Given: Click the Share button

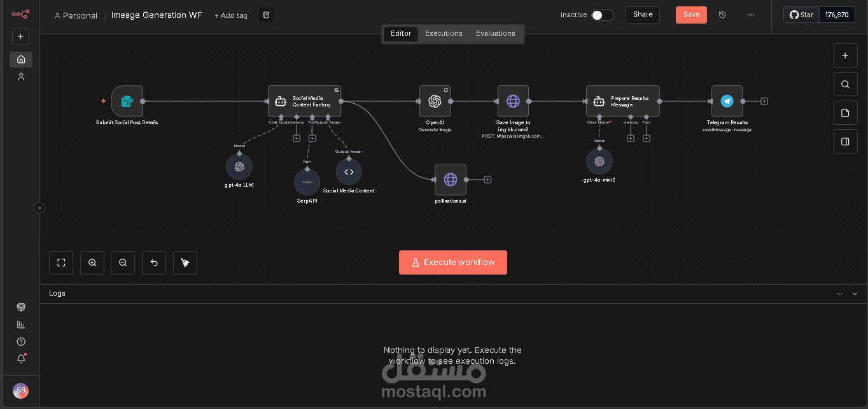Looking at the screenshot, I should point(643,15).
